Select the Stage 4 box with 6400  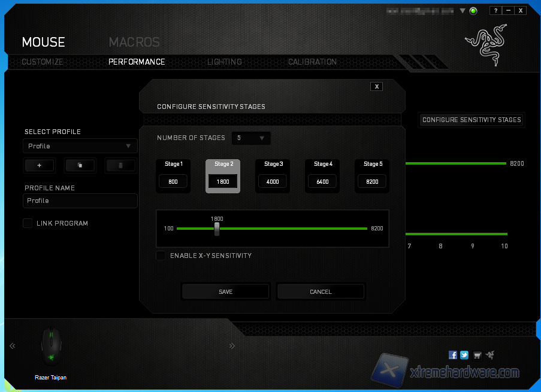(x=322, y=181)
